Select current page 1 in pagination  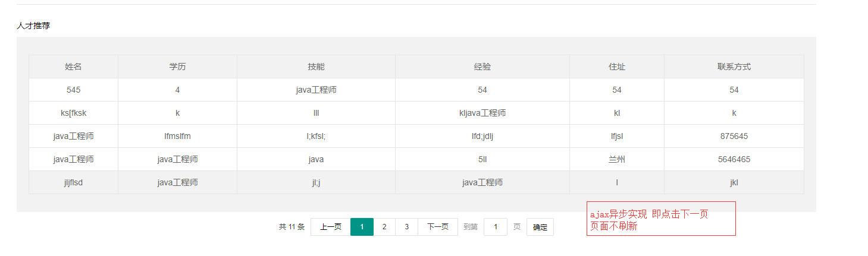point(362,227)
